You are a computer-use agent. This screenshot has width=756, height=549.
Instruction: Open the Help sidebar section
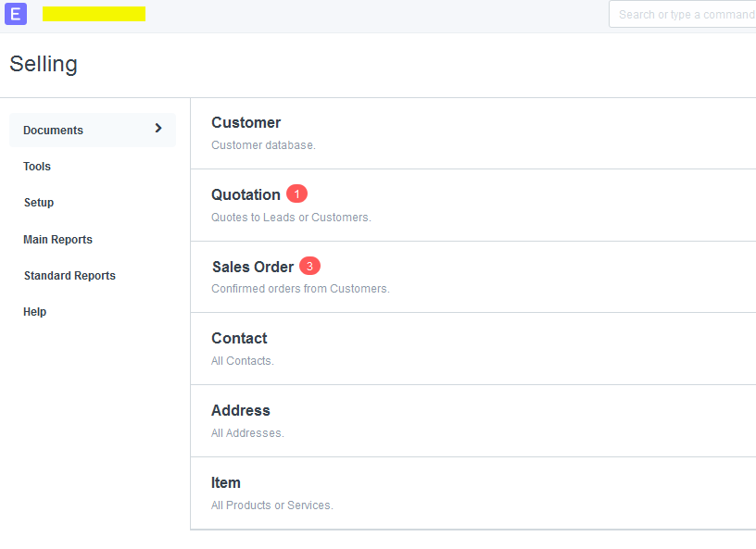(x=34, y=312)
